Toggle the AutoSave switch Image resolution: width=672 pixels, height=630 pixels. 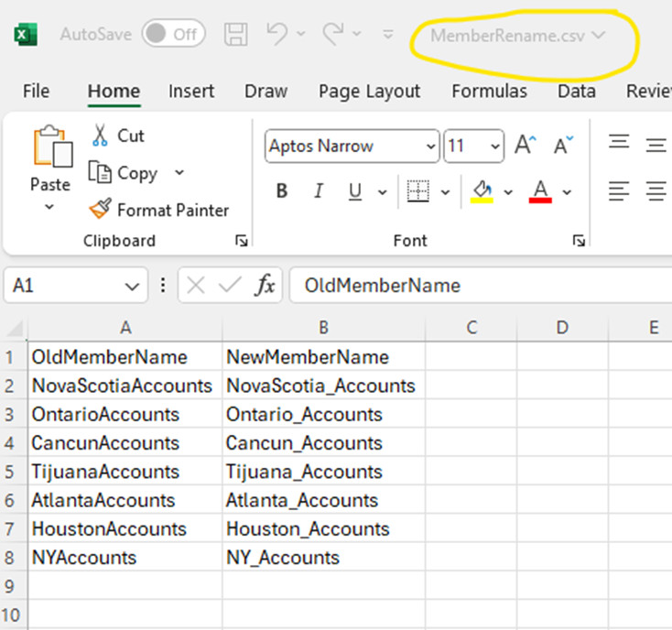pyautogui.click(x=173, y=35)
